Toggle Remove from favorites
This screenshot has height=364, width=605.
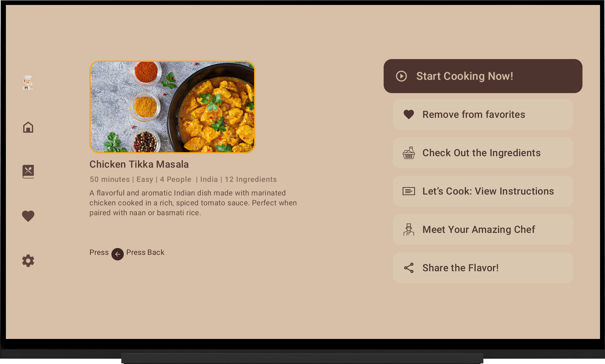(483, 114)
